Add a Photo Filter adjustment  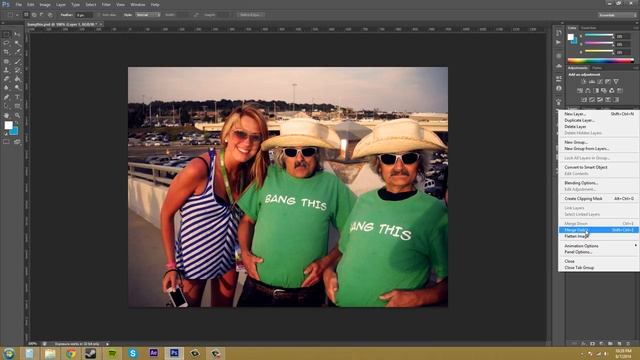tap(604, 91)
